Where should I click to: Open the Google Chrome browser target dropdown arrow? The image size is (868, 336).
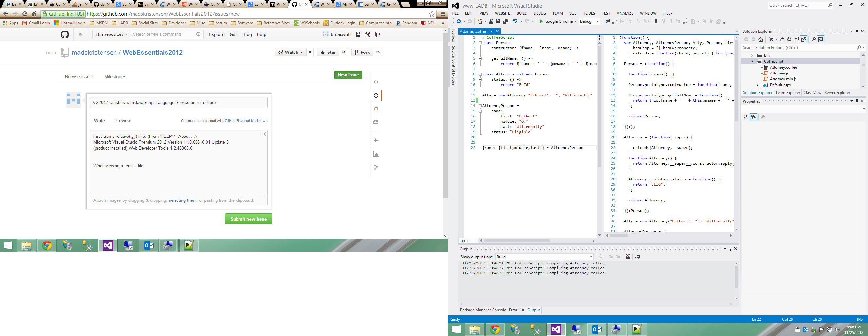pos(575,22)
